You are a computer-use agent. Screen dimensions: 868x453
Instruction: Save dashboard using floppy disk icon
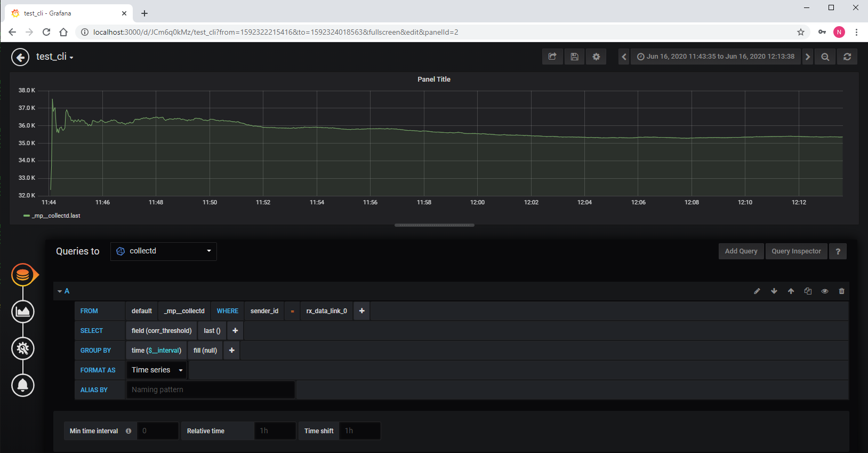coord(574,57)
